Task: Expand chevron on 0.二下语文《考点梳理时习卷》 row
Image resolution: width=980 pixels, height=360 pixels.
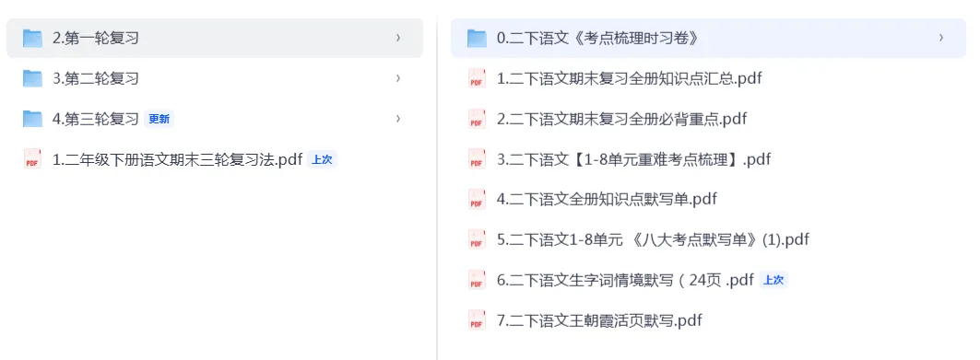Action: 941,38
